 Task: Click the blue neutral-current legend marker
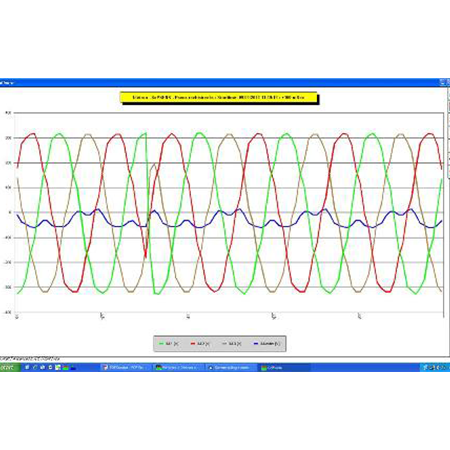tap(256, 343)
